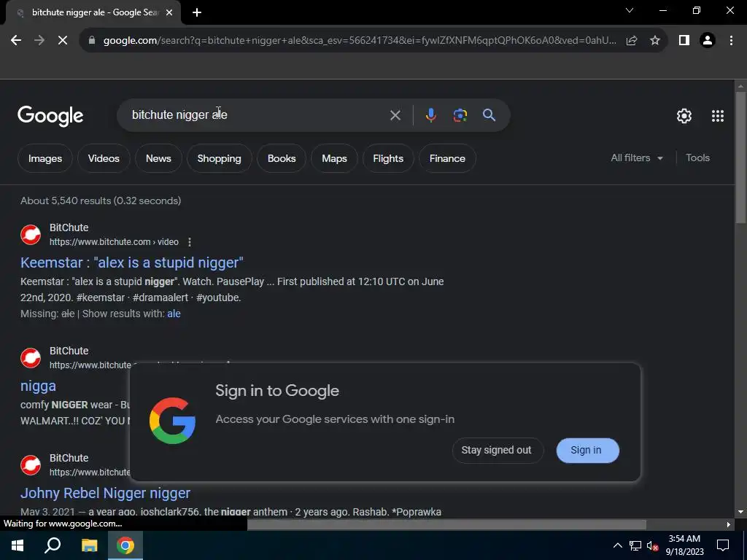This screenshot has width=747, height=560.
Task: Click the Google G logo in sign-in dialog
Action: [172, 421]
